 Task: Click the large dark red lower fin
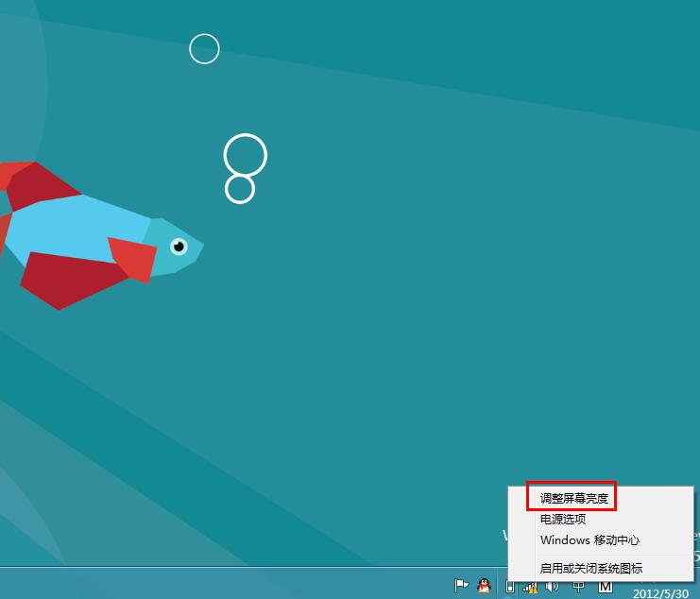point(68,280)
